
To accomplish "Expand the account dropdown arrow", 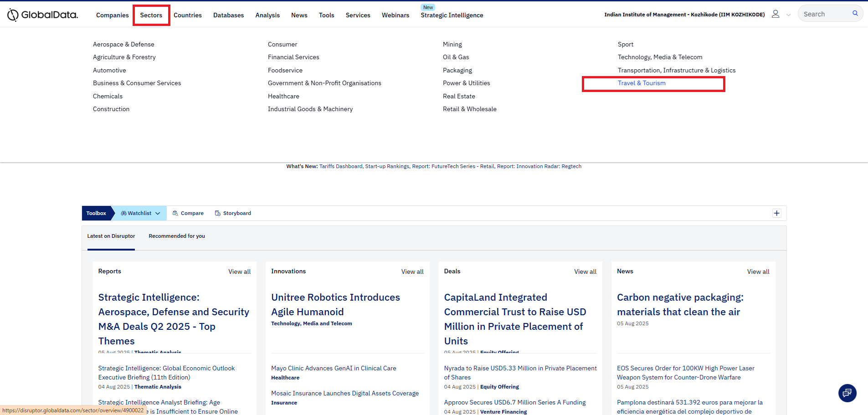I will (788, 15).
